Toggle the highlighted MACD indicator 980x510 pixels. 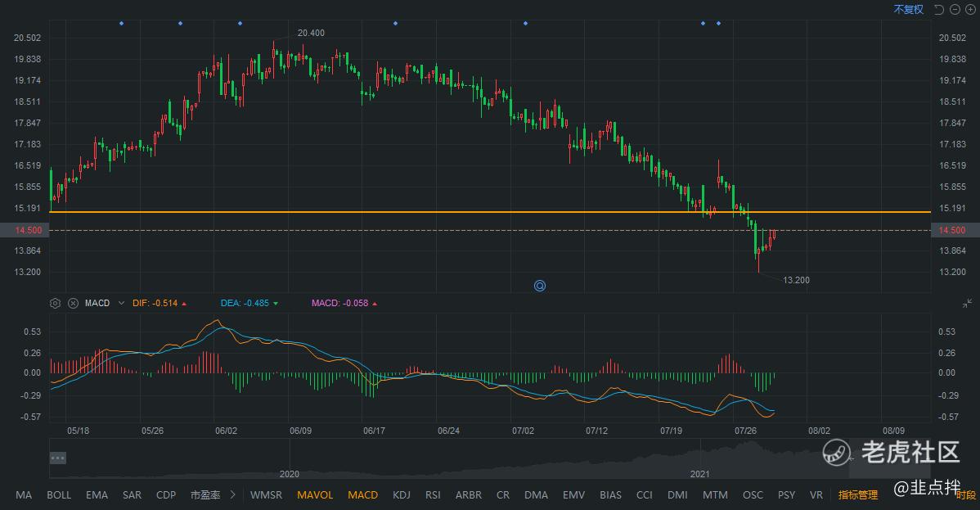tap(362, 495)
